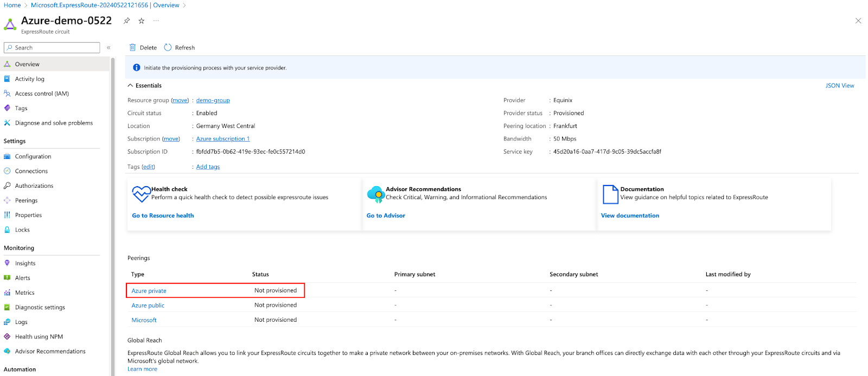Click Go to Advisor link
Screen dimensions: 868x376
pos(386,216)
